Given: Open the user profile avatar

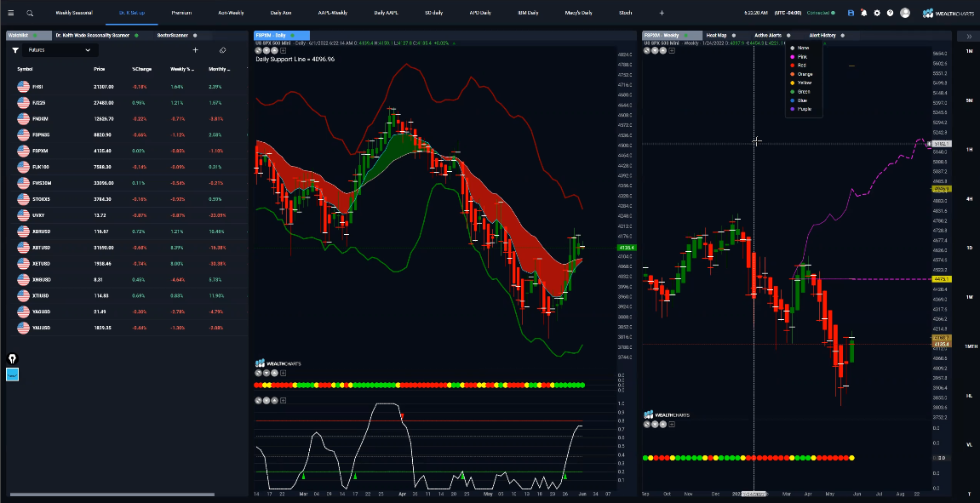Looking at the screenshot, I should point(905,13).
